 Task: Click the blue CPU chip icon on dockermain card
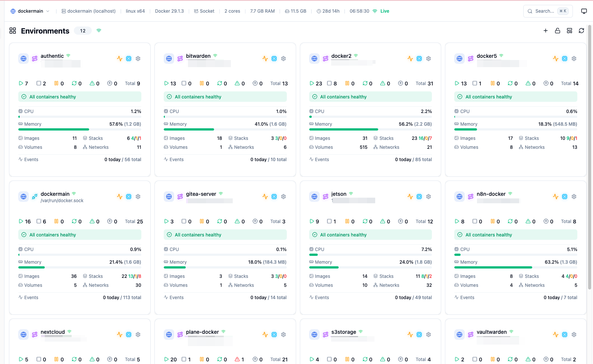(x=129, y=197)
